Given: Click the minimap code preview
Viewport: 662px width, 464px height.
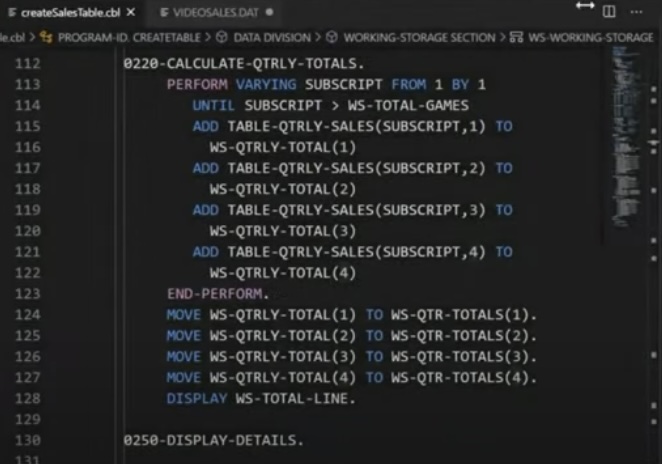Looking at the screenshot, I should tap(625, 137).
